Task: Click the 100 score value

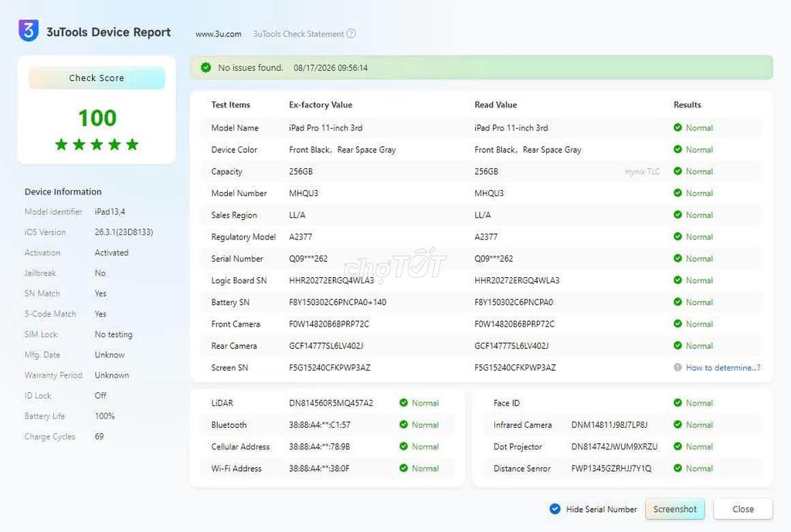Action: [x=97, y=118]
